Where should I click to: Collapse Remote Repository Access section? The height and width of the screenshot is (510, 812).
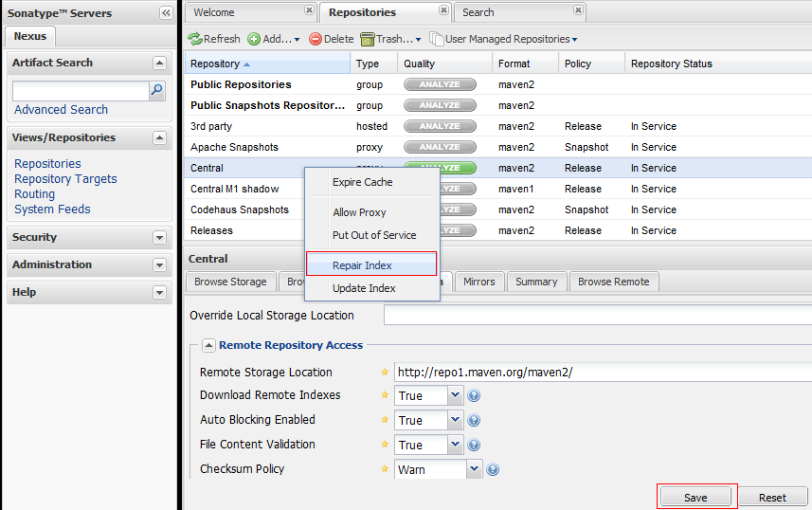[208, 345]
